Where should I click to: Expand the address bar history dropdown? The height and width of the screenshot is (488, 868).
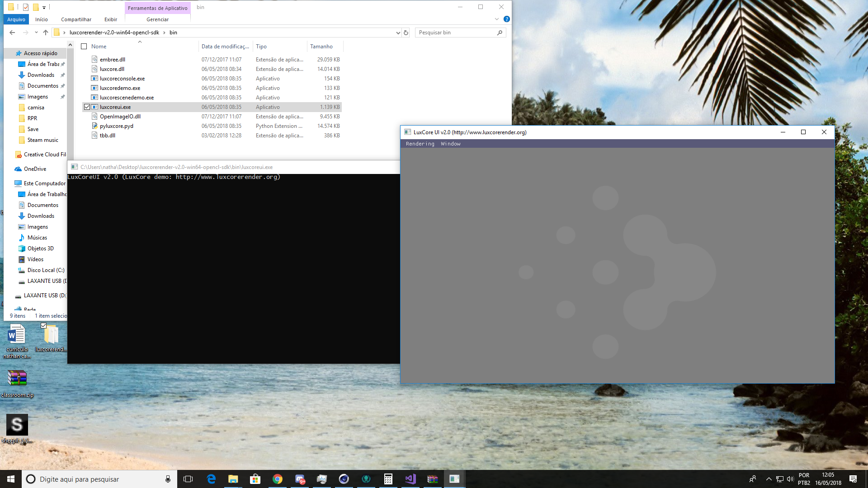[398, 33]
